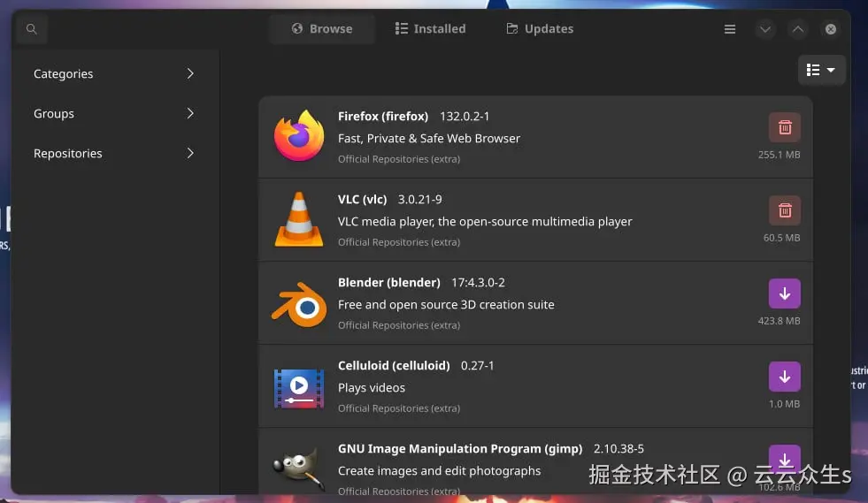Click Celluloid's 'Official Repositories (extra)' label
The height and width of the screenshot is (503, 868).
click(398, 408)
